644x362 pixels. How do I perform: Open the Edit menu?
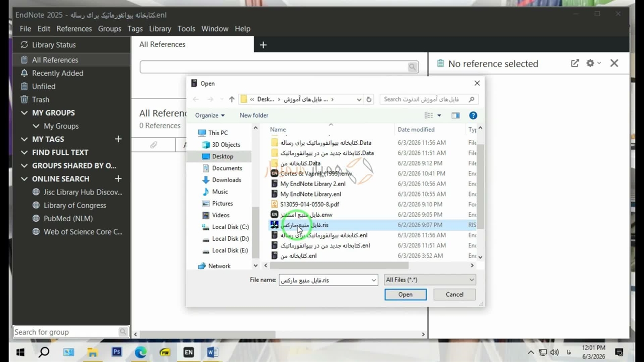click(x=44, y=29)
